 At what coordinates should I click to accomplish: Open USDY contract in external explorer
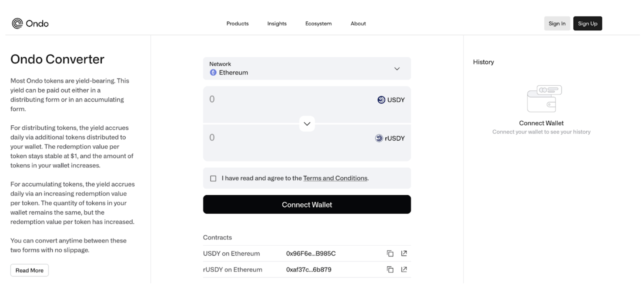[x=404, y=253]
